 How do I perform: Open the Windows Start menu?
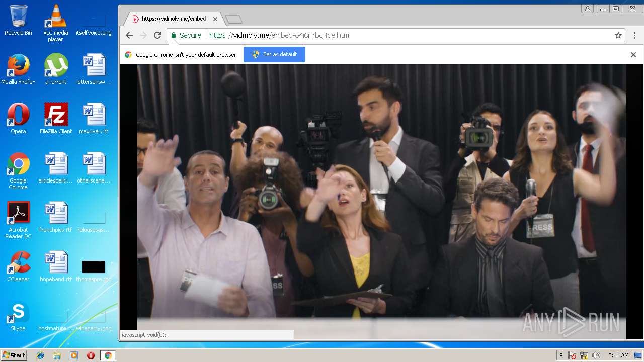[x=14, y=355]
